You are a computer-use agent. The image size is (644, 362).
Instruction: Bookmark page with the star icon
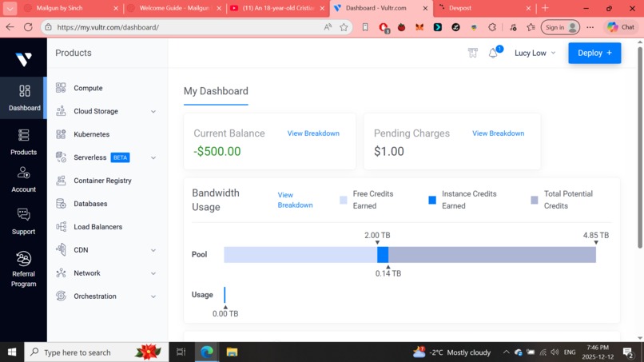point(344,27)
